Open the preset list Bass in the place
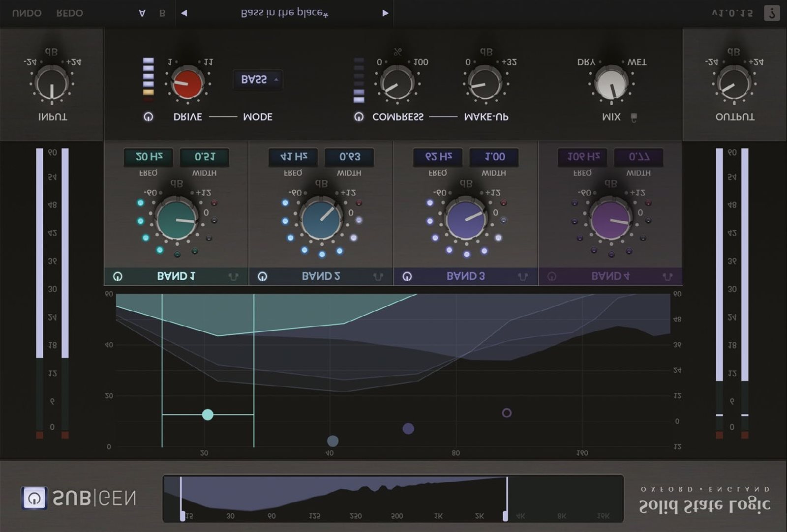The width and height of the screenshot is (787, 532). [284, 13]
